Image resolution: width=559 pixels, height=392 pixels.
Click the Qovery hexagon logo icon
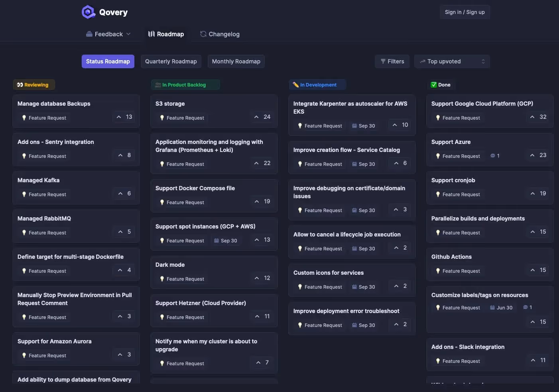pyautogui.click(x=88, y=12)
